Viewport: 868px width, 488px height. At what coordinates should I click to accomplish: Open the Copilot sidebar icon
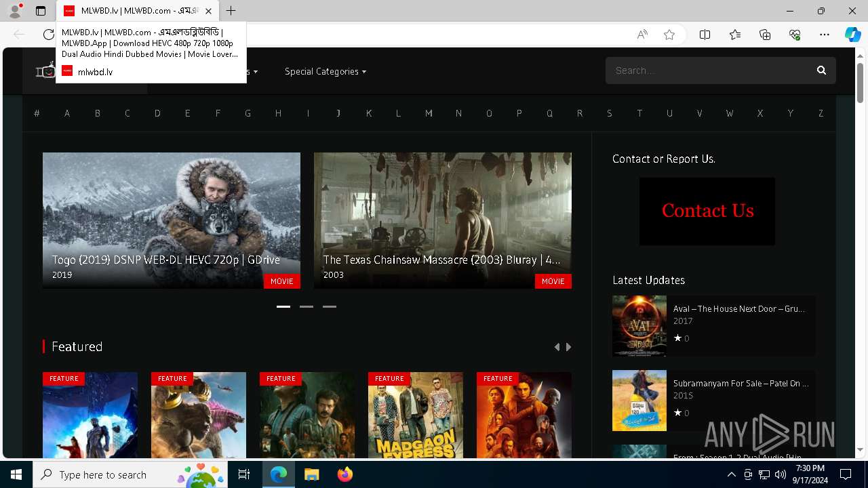click(852, 35)
